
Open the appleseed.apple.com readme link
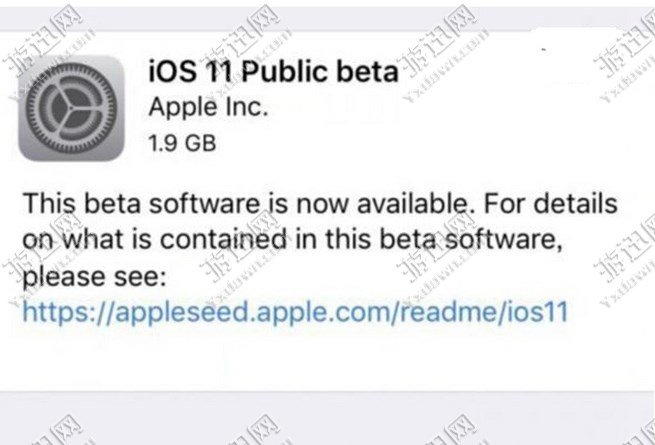[x=295, y=311]
